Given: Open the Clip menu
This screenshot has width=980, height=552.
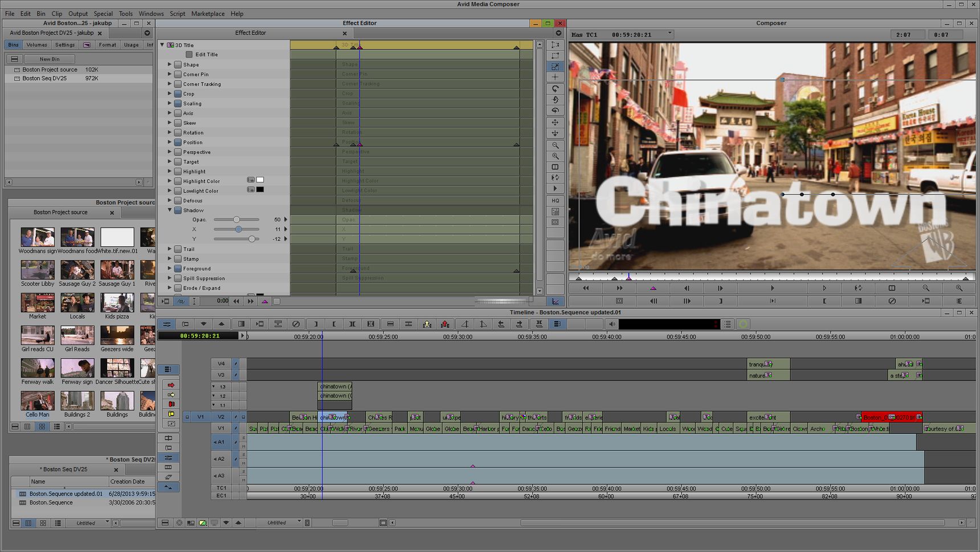Looking at the screenshot, I should coord(57,14).
